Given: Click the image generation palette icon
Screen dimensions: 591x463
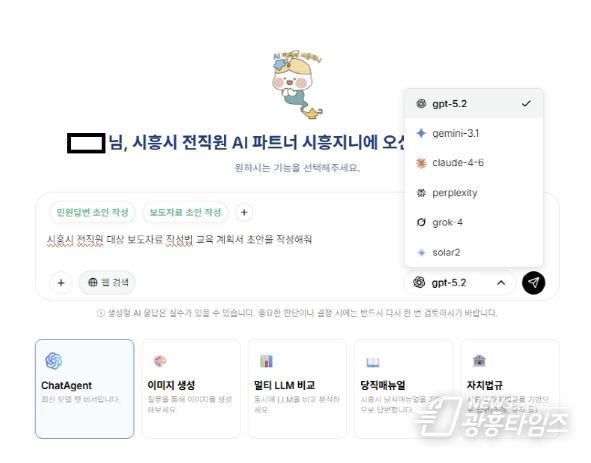Looking at the screenshot, I should tap(160, 361).
